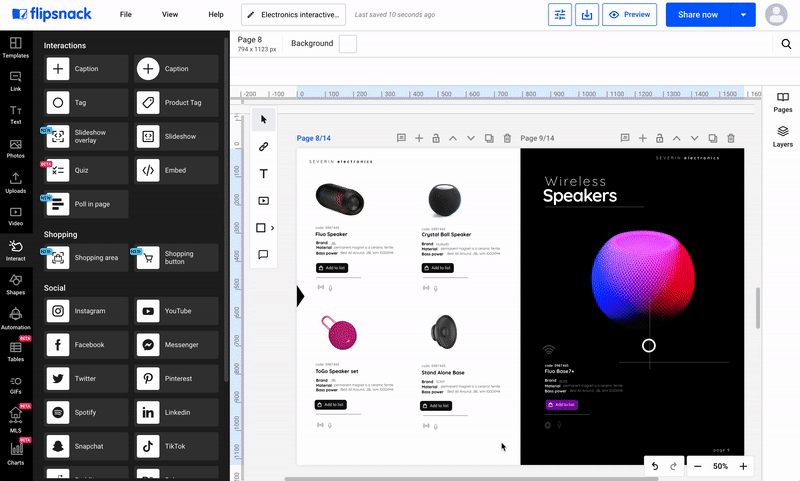Open the Photos sidebar panel
This screenshot has width=800, height=481.
click(16, 148)
